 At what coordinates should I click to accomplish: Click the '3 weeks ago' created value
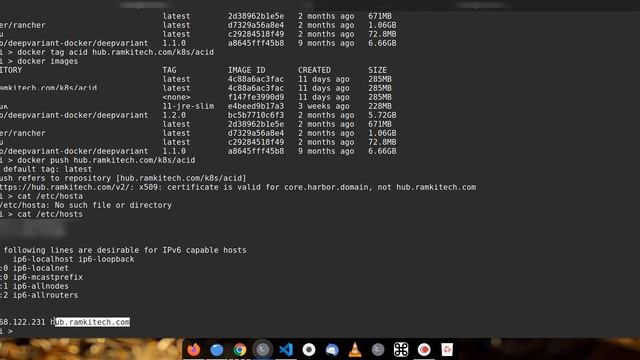coord(324,106)
